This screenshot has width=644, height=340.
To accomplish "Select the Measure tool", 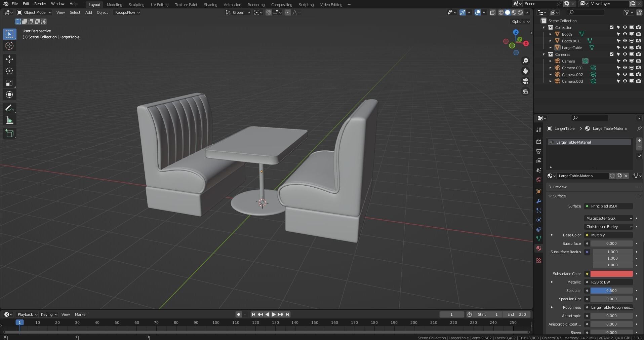I will coord(9,120).
